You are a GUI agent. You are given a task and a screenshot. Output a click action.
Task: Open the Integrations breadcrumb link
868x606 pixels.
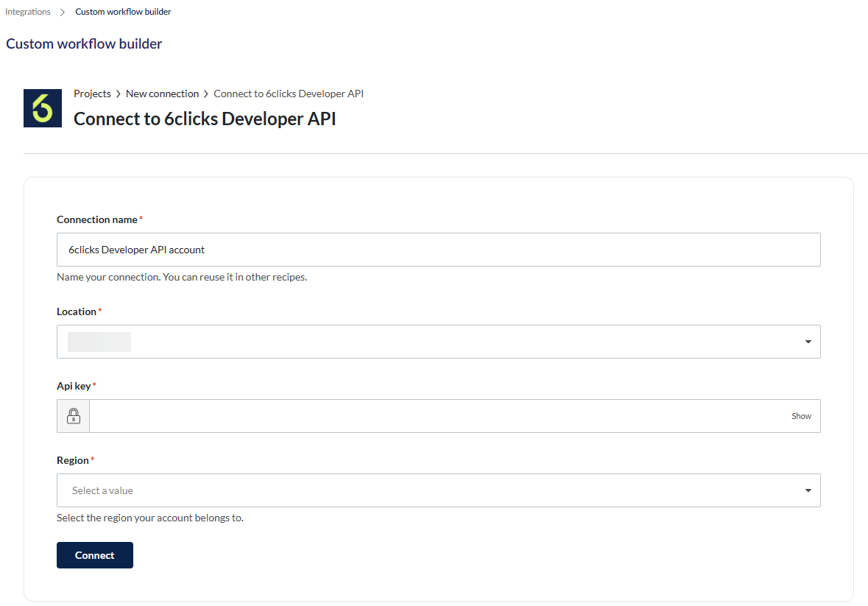(28, 12)
